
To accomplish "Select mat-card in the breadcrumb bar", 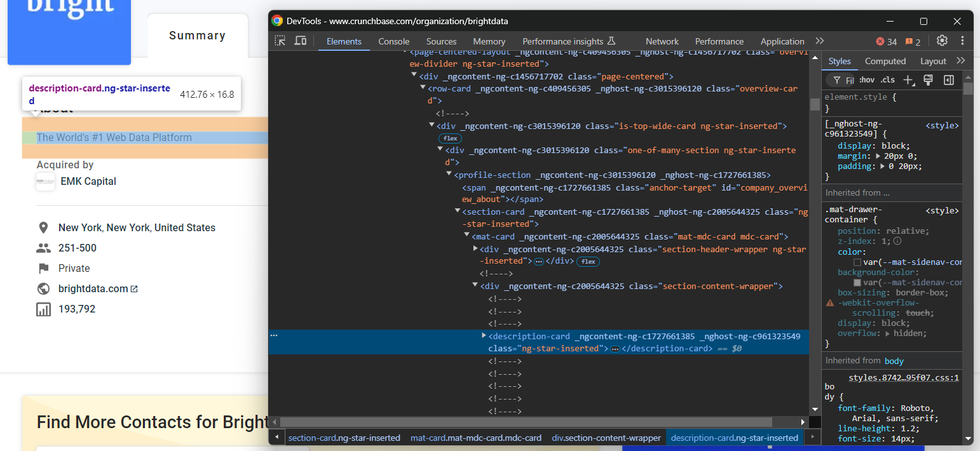I will coord(476,437).
